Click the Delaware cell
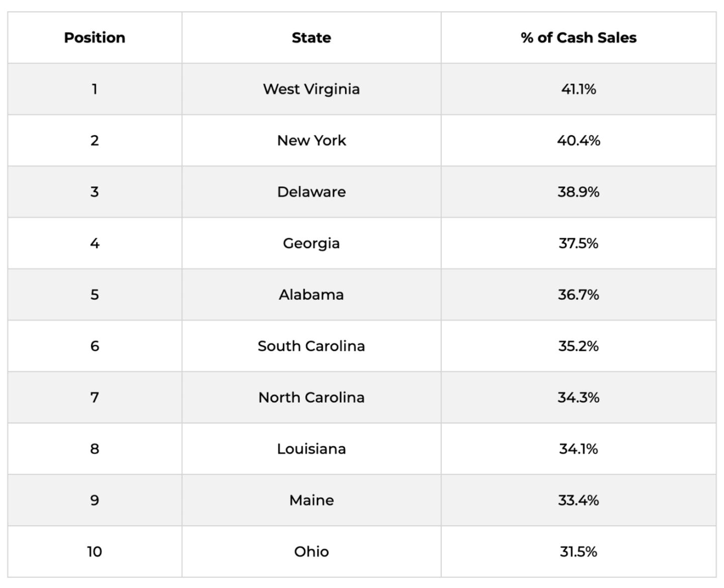 coord(311,192)
